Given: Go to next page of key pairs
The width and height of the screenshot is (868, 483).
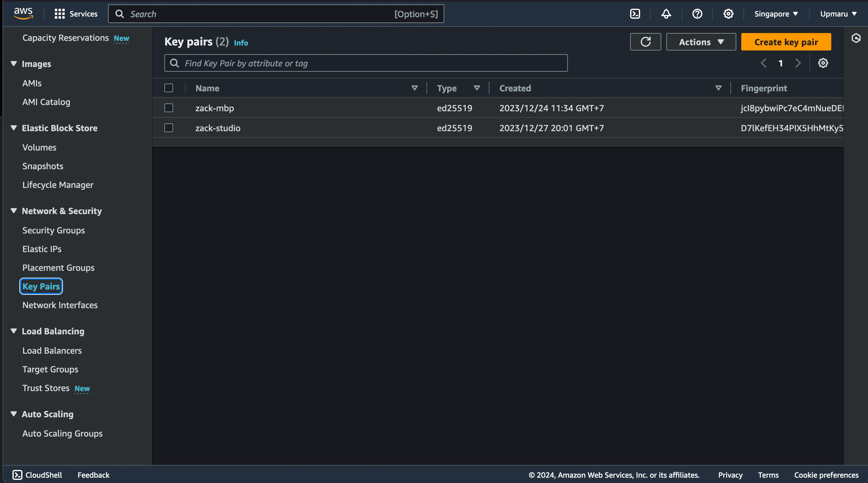Looking at the screenshot, I should 798,63.
